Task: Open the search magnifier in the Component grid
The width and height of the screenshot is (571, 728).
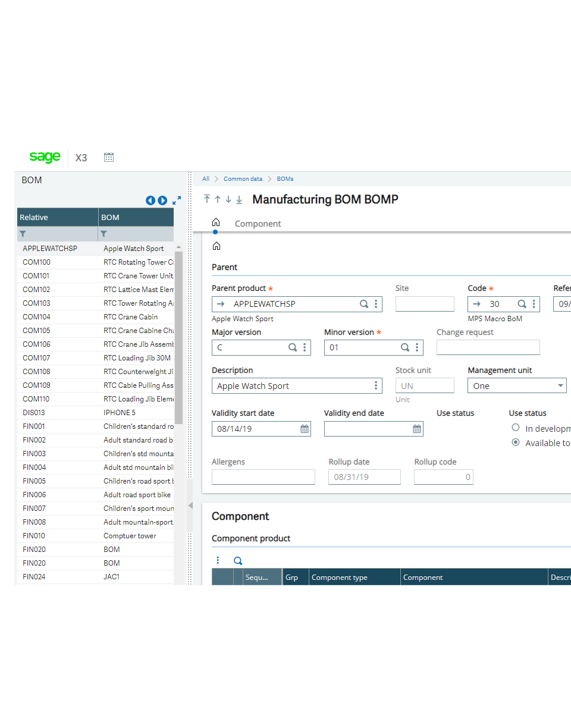Action: click(238, 560)
